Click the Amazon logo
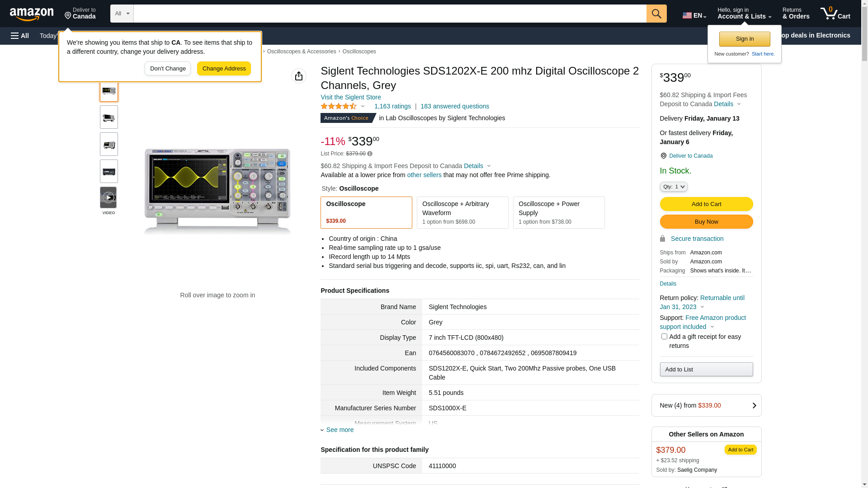This screenshot has height=488, width=868. [32, 14]
